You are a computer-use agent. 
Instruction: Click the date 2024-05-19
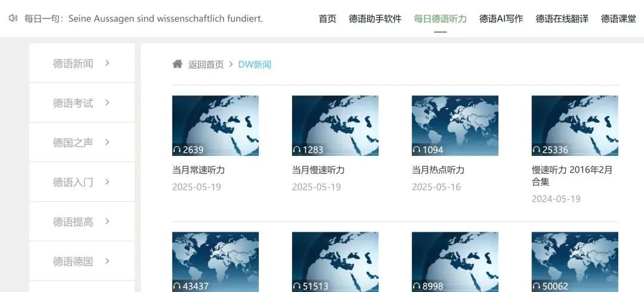point(556,199)
